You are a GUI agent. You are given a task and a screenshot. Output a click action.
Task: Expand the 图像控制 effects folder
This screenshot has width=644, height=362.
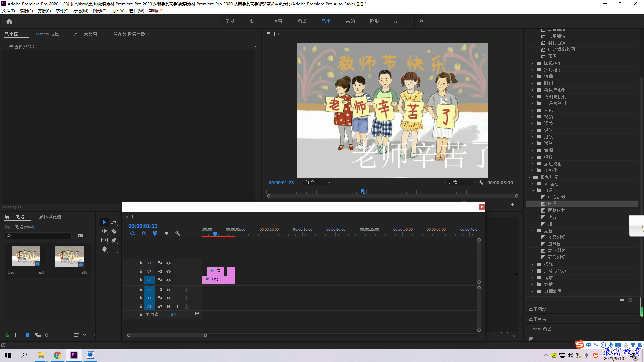(x=532, y=63)
